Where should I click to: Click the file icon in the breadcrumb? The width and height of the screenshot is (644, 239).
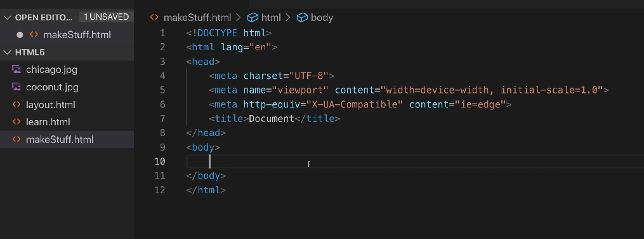point(154,18)
